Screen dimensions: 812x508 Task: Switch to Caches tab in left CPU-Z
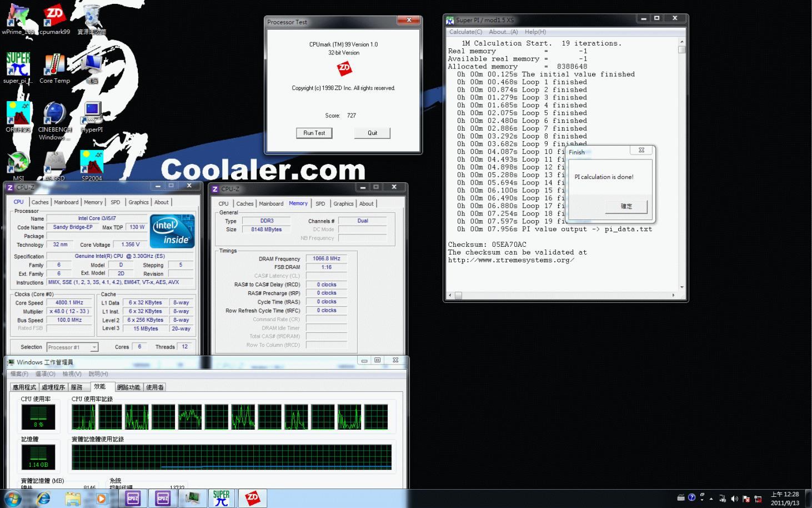(x=40, y=202)
